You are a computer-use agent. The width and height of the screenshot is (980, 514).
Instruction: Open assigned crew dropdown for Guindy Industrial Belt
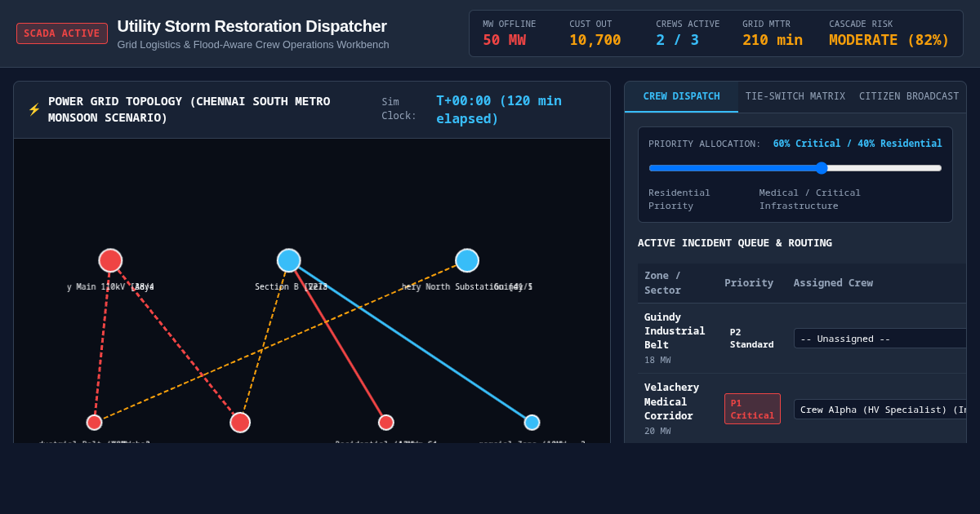880,338
